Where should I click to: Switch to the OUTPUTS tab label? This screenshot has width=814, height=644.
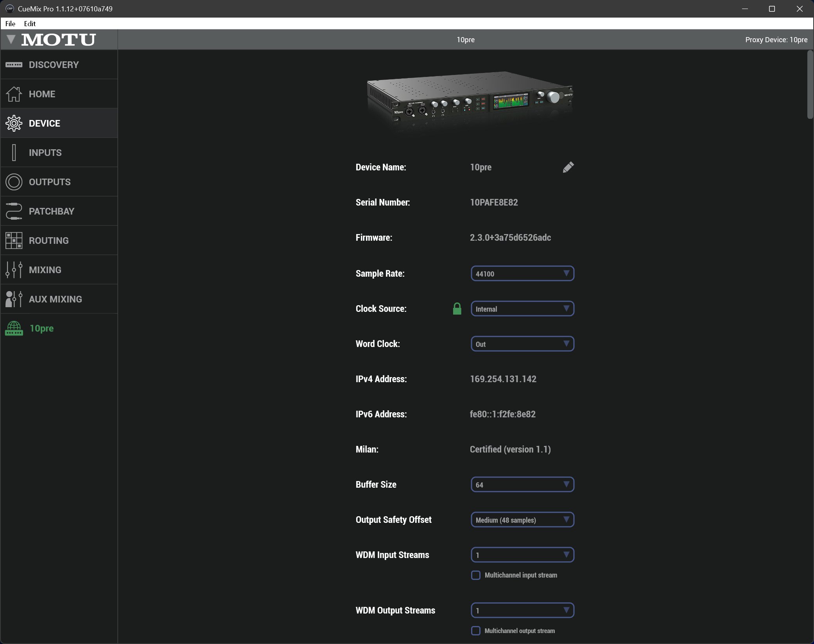click(x=50, y=182)
